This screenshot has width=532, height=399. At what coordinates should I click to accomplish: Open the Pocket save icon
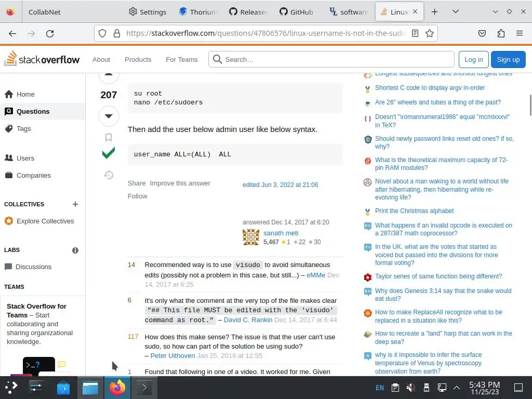tap(482, 33)
